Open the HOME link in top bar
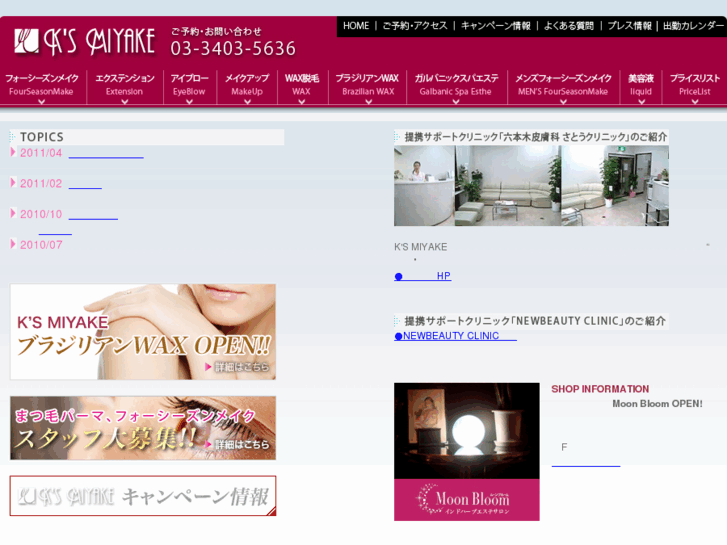This screenshot has width=727, height=545. tap(356, 26)
